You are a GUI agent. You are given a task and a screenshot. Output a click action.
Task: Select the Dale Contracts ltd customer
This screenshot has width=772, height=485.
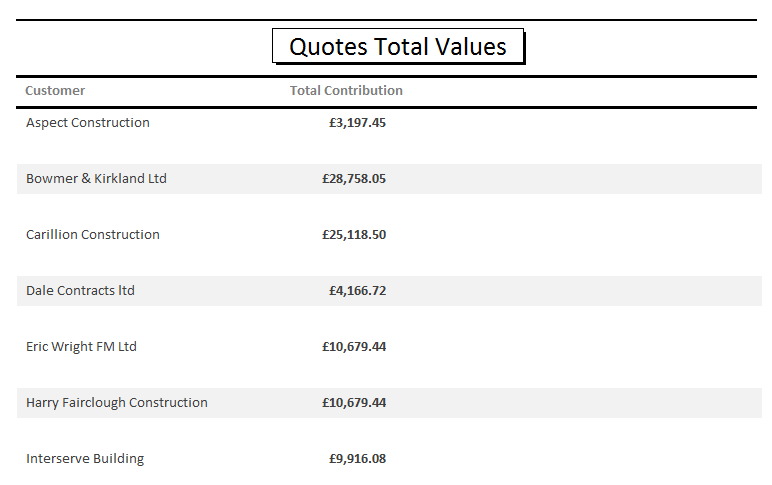[80, 291]
